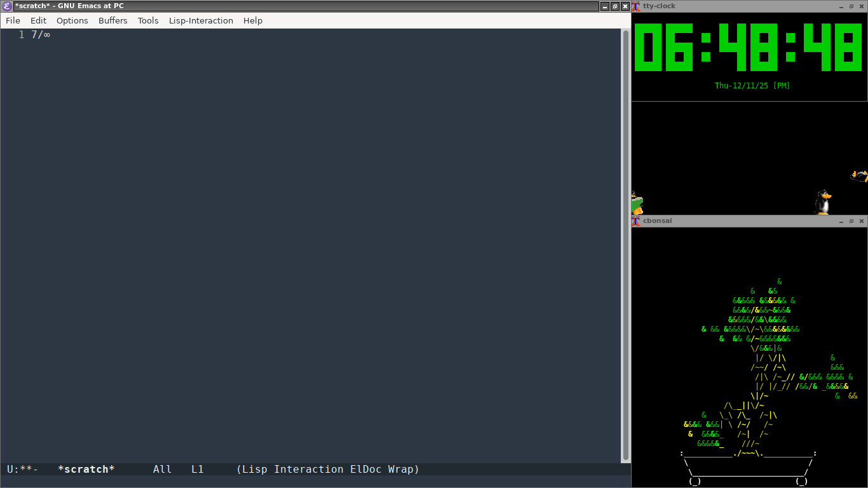
Task: Click the All buffer position indicator
Action: 163,470
